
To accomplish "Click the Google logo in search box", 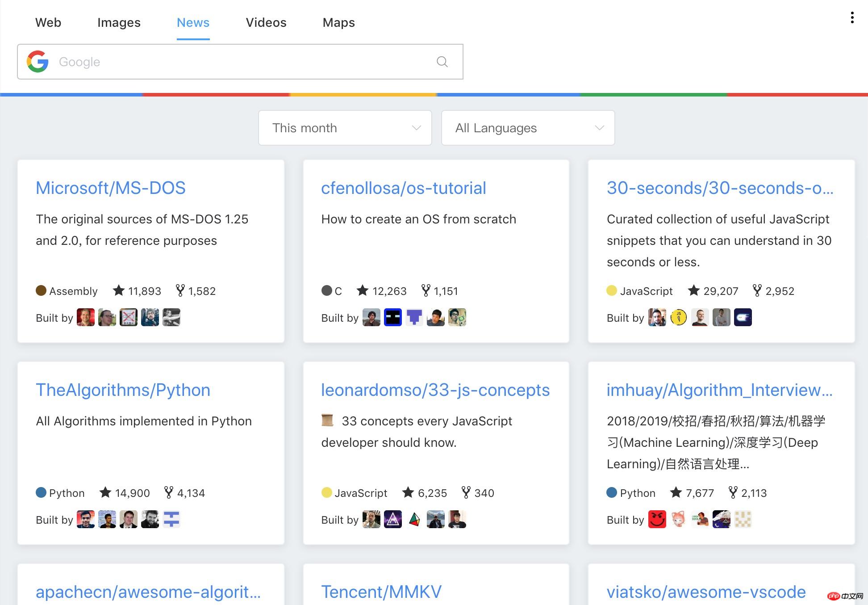I will tap(38, 62).
